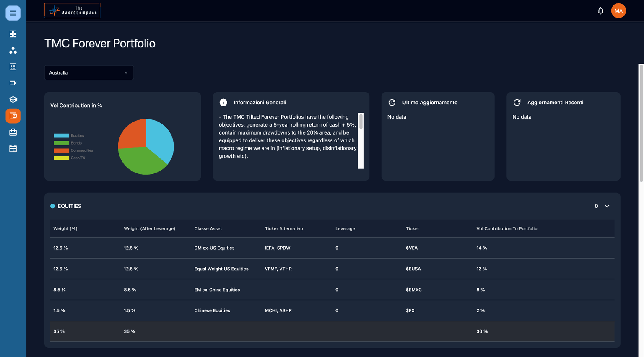Open the video camera sidebar icon

coord(13,83)
